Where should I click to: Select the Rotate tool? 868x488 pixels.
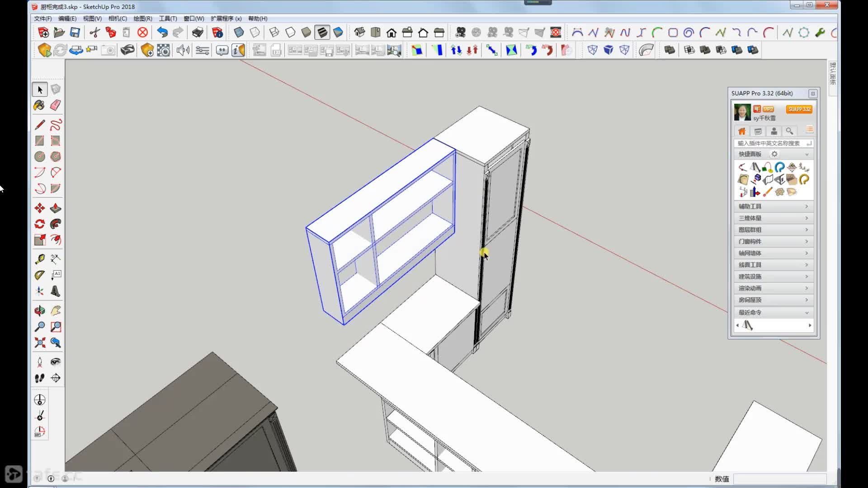click(x=40, y=224)
